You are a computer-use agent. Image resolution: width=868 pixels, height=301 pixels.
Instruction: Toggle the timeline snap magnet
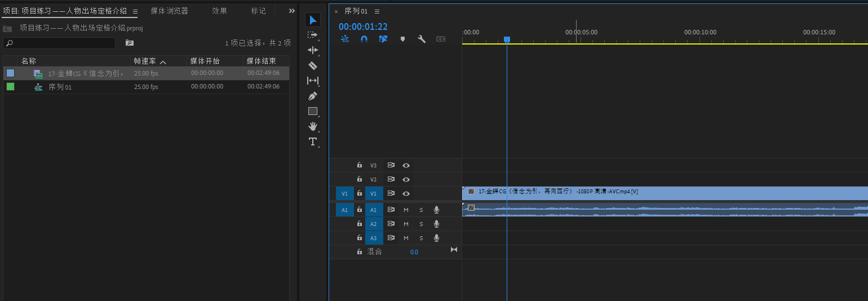pos(364,39)
